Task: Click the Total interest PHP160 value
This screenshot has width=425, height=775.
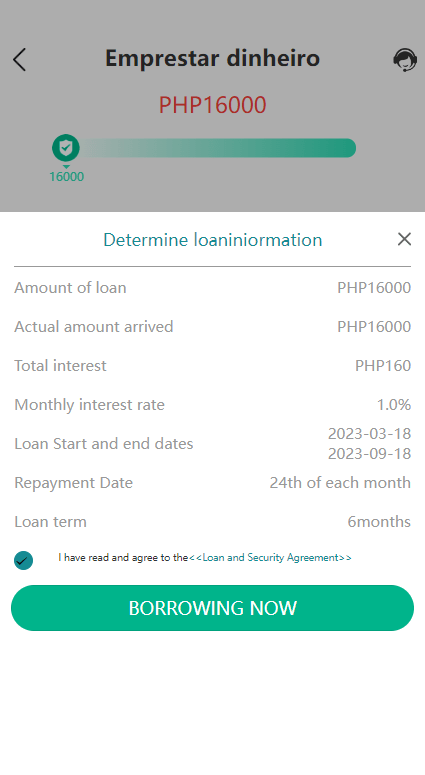Action: (383, 366)
